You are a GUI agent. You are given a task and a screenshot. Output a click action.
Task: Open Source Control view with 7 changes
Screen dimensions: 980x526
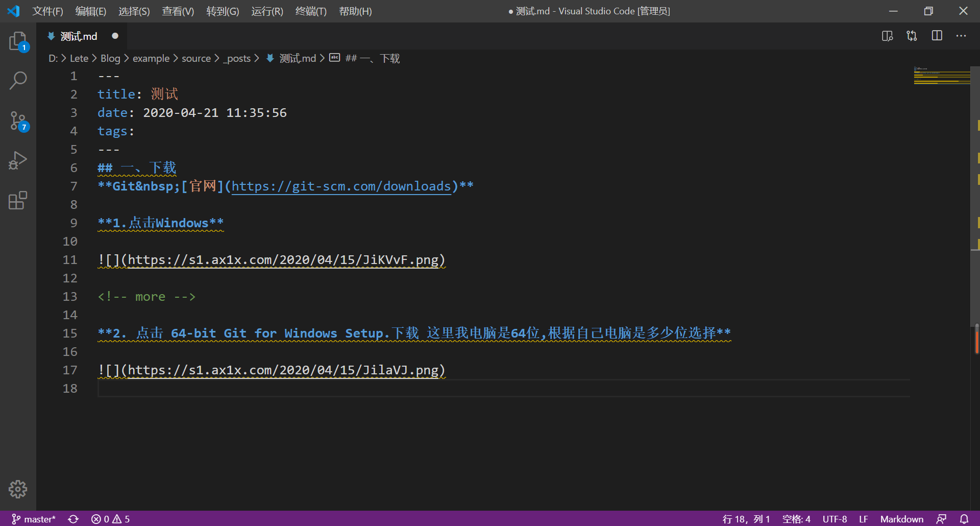click(x=18, y=121)
